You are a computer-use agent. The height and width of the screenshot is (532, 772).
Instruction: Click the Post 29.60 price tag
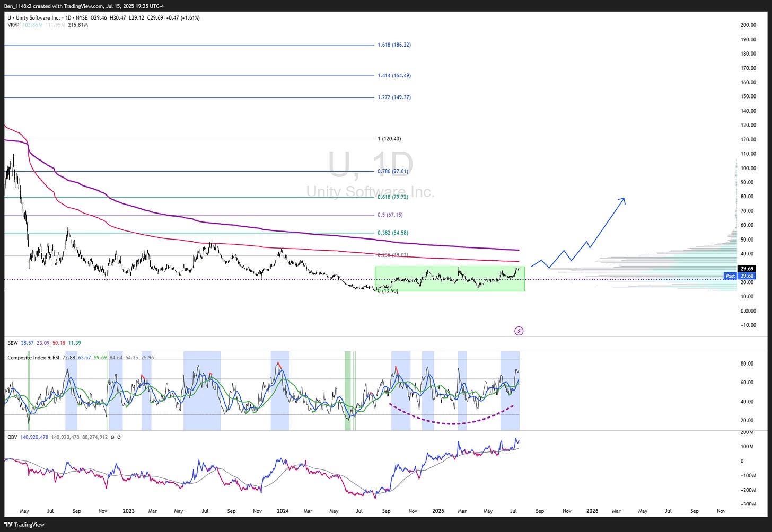[x=740, y=276]
